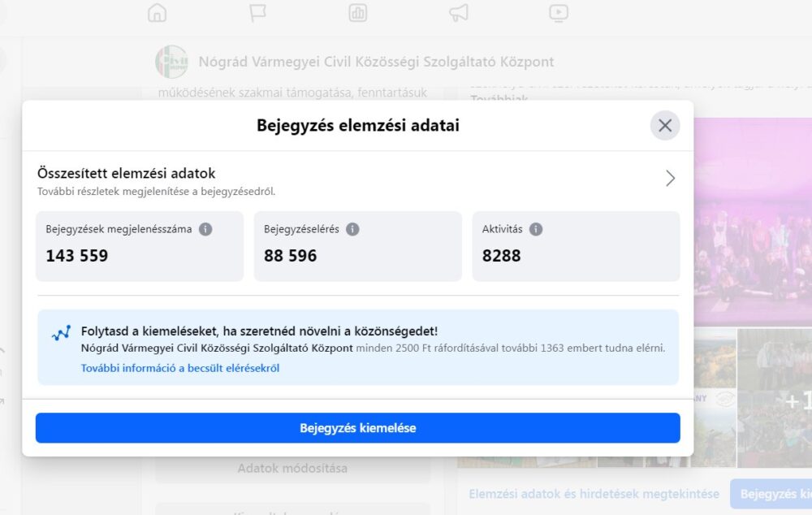Open the Pages flag icon

[x=257, y=13]
